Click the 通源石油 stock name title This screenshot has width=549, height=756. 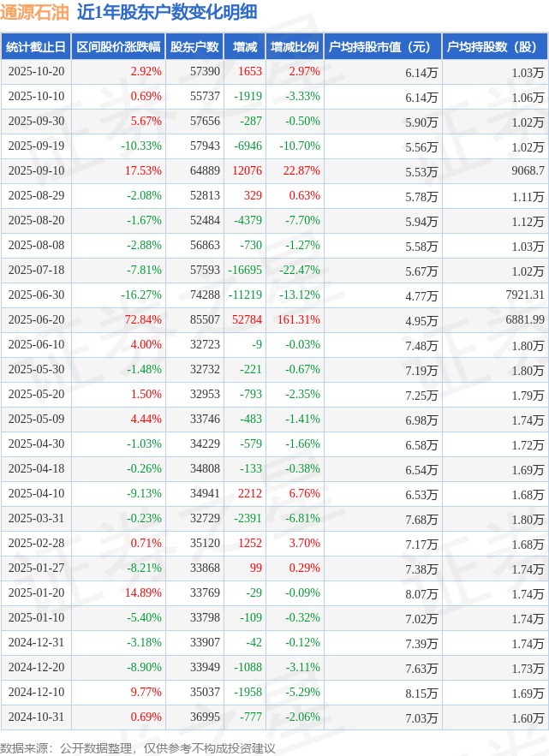pyautogui.click(x=34, y=12)
